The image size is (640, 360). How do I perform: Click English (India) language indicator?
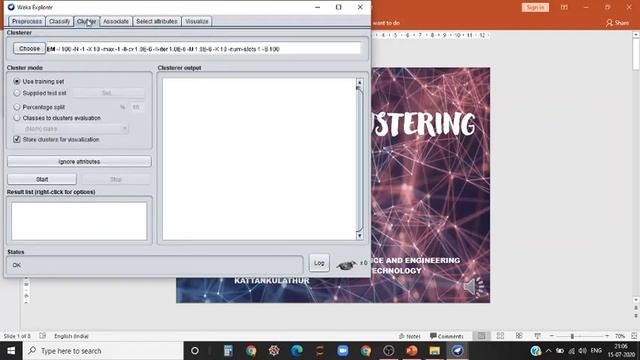coord(71,336)
